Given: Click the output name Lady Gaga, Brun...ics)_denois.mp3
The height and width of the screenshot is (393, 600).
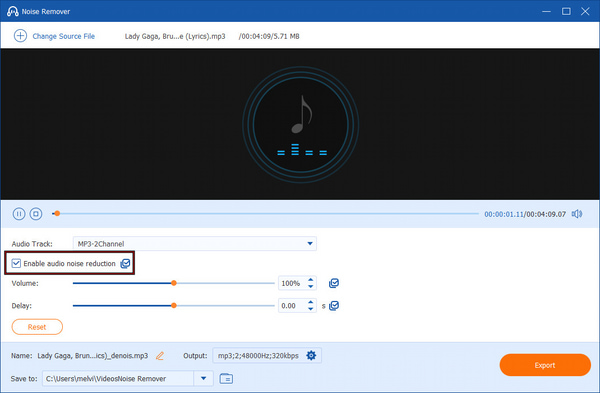Looking at the screenshot, I should 93,356.
